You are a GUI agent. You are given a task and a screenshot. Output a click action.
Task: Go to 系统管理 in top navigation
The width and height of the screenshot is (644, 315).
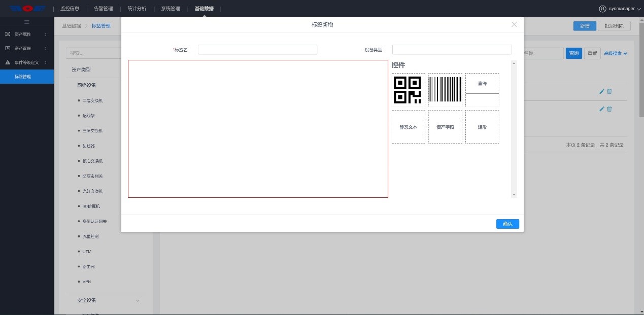click(171, 9)
